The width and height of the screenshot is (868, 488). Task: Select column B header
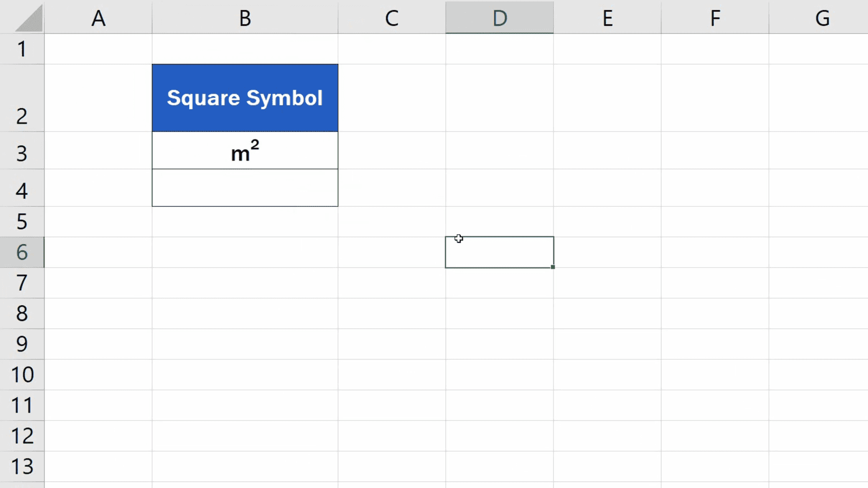click(x=245, y=17)
